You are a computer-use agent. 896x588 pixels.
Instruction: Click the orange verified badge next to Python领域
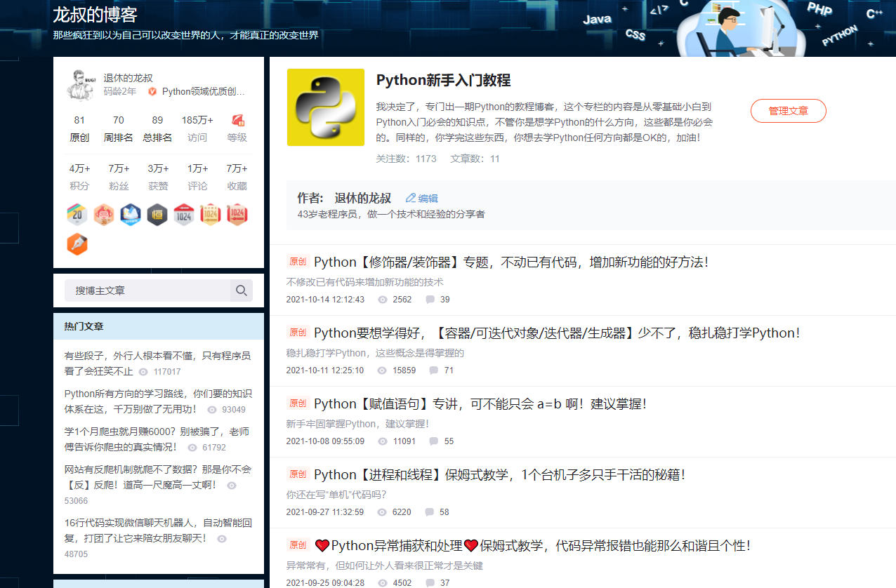(152, 91)
